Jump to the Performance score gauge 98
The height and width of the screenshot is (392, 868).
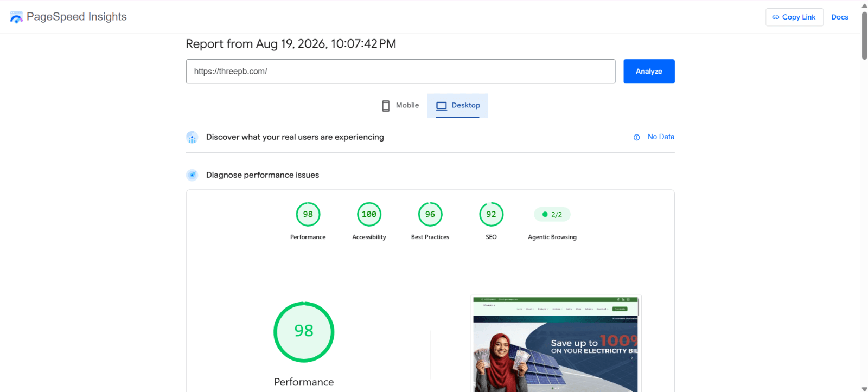tap(308, 214)
